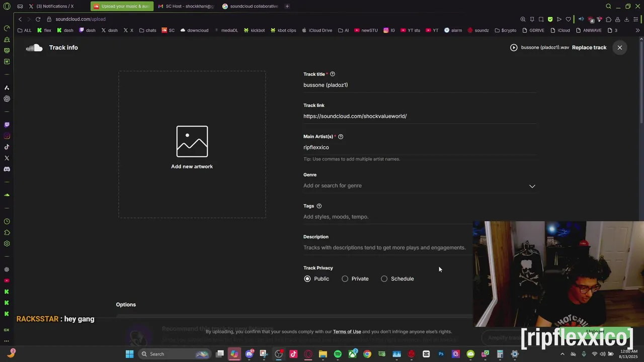
Task: Switch to the SC Host Gmail tab
Action: coord(186,6)
